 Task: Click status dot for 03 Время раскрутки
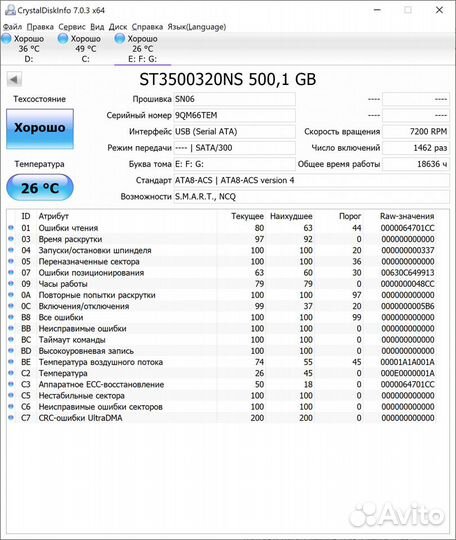pos(11,239)
